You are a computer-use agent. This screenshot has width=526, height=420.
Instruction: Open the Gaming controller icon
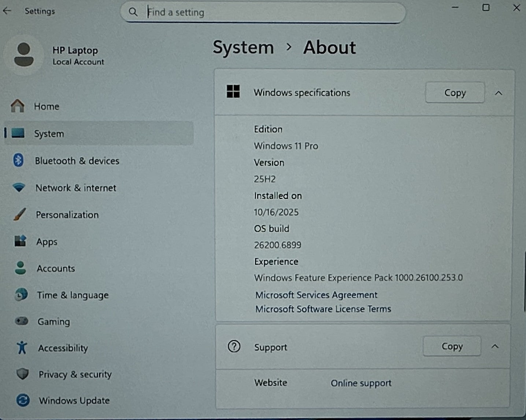[22, 321]
